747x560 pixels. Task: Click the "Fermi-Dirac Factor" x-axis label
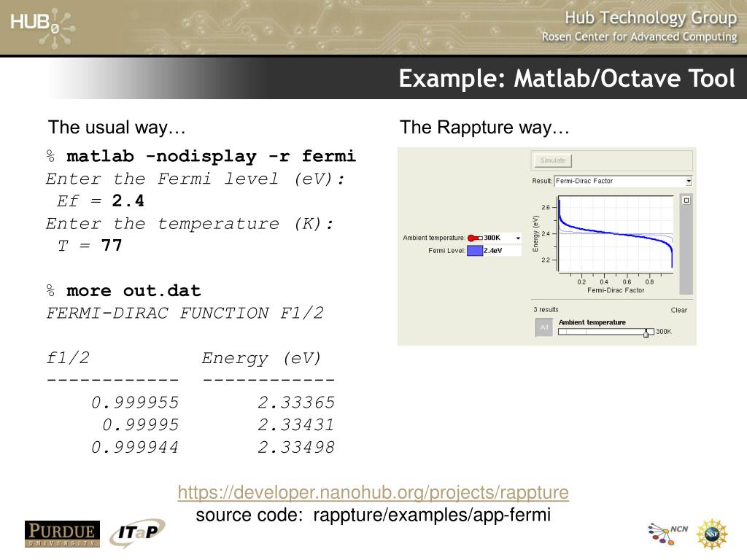(x=616, y=290)
